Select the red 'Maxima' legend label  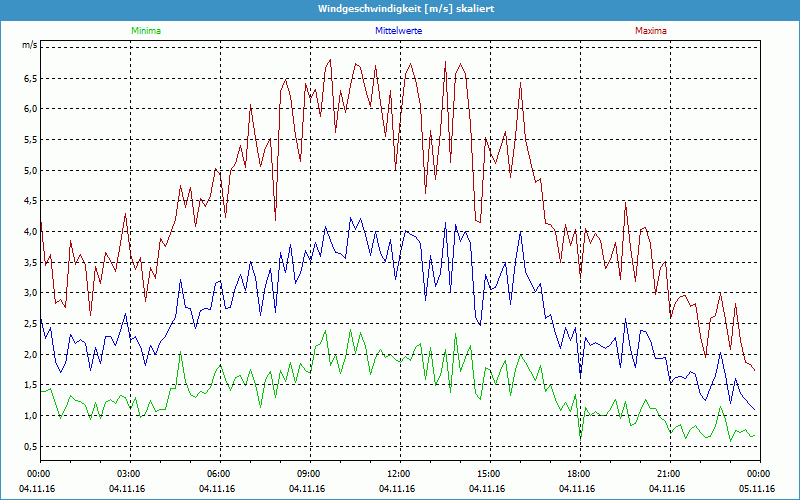point(651,31)
